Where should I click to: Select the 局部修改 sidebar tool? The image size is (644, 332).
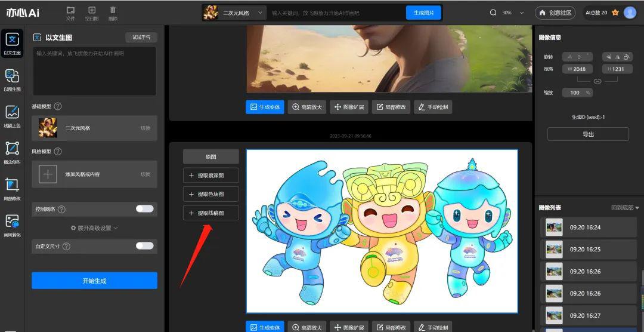coord(12,189)
